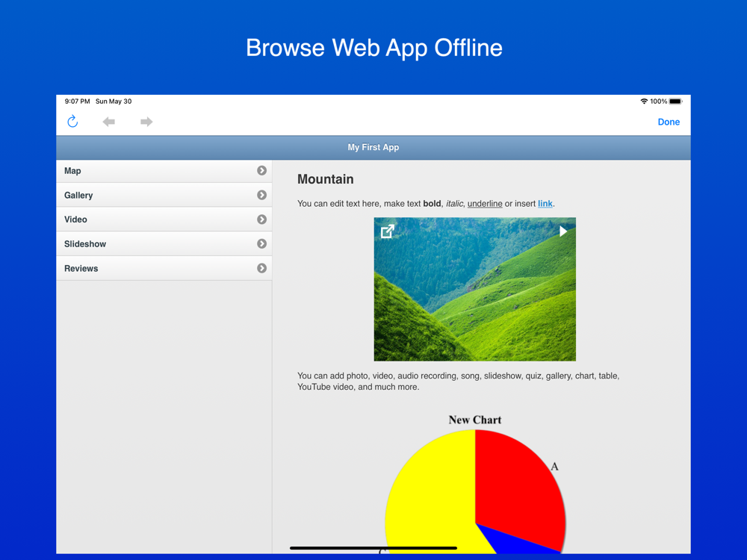Viewport: 747px width, 560px height.
Task: Click the Wi-Fi status icon
Action: pyautogui.click(x=644, y=102)
